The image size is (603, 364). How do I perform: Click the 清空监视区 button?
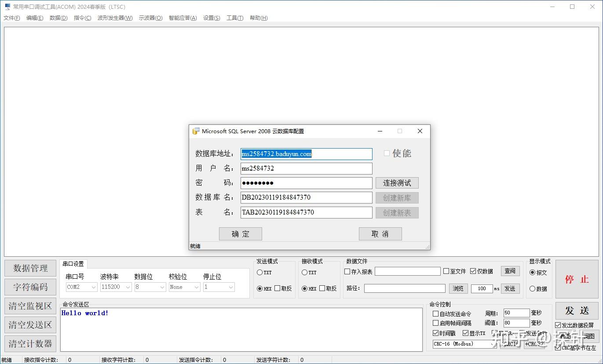pos(30,306)
